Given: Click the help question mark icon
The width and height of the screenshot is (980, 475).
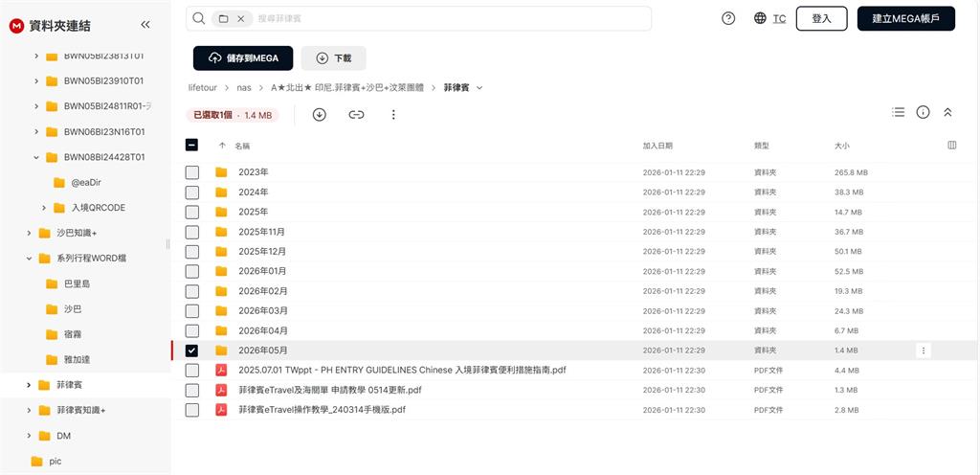Looking at the screenshot, I should click(x=728, y=18).
